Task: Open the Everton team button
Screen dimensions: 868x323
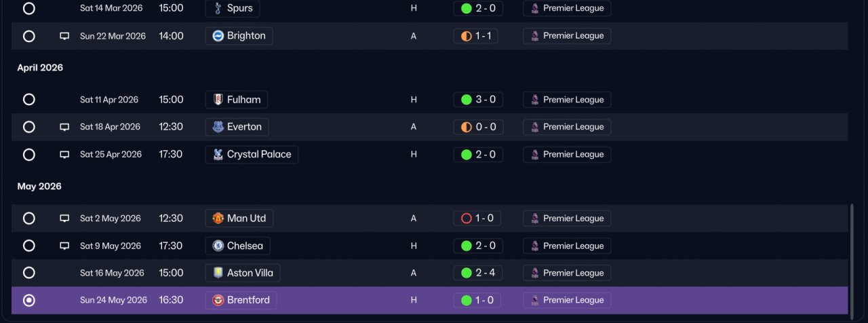Action: click(237, 127)
